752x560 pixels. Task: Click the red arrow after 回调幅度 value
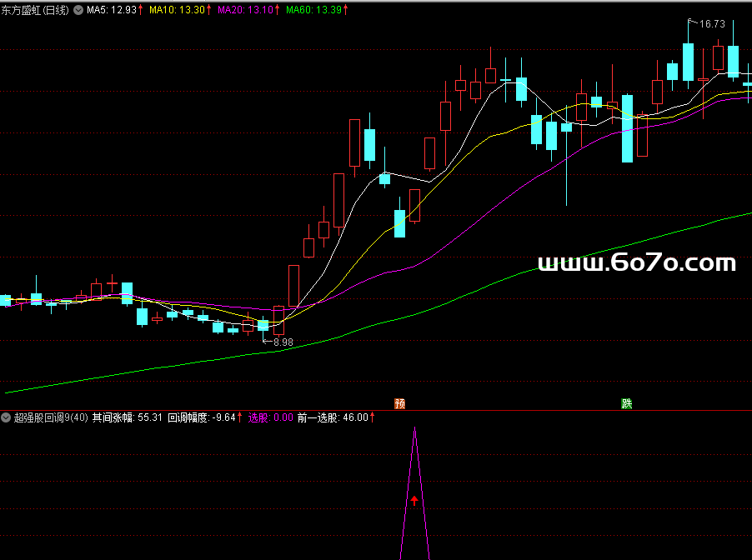click(242, 417)
